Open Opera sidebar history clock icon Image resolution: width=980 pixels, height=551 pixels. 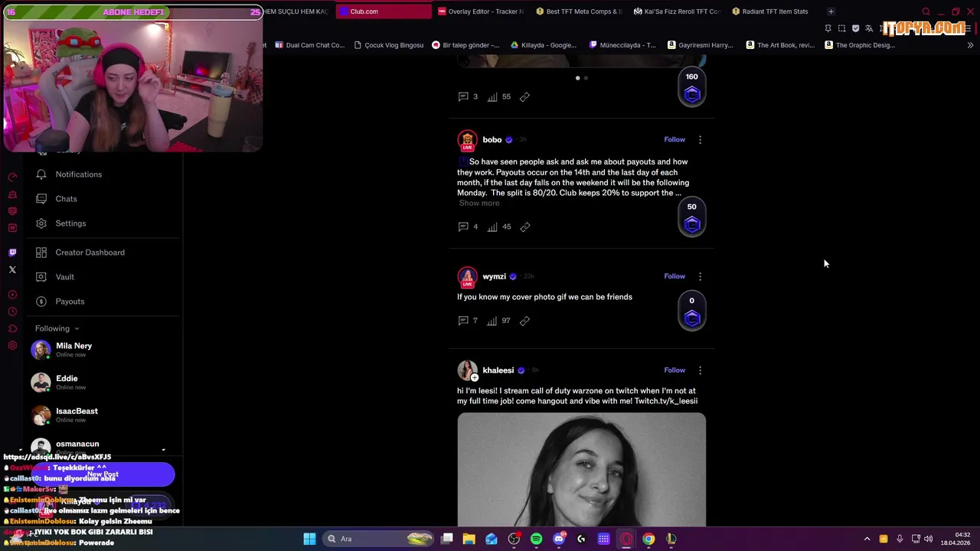coord(12,311)
